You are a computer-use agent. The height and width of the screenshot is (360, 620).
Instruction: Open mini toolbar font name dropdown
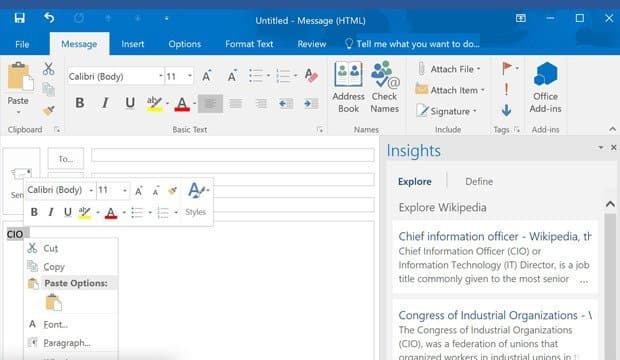(x=91, y=190)
